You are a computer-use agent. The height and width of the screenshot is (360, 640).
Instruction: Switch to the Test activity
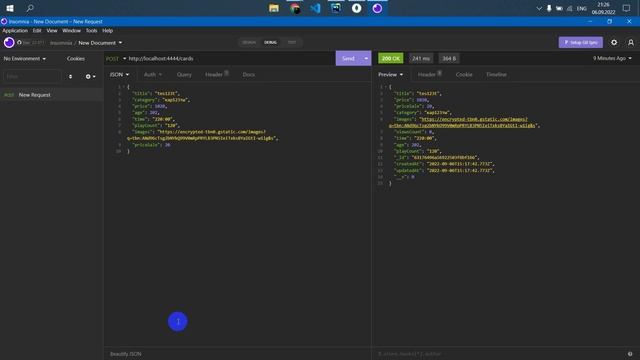(x=291, y=42)
